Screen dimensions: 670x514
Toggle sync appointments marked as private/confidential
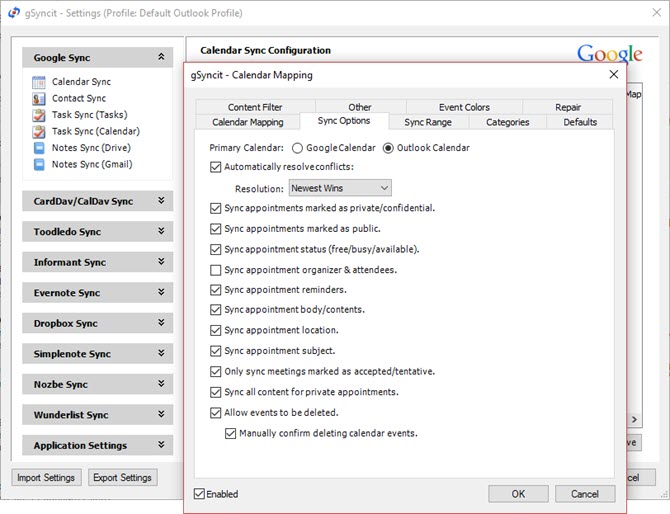point(215,209)
